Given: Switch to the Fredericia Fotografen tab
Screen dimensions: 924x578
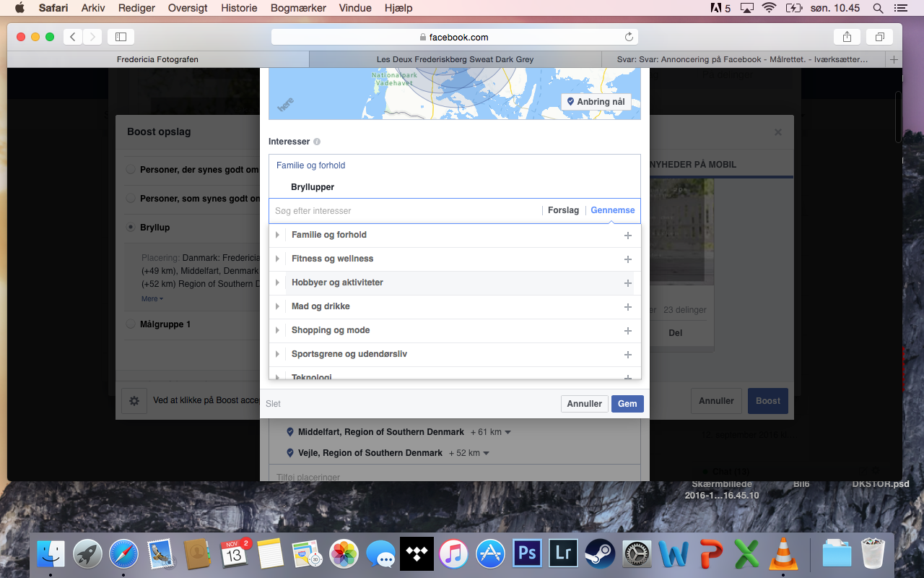Looking at the screenshot, I should [x=157, y=59].
